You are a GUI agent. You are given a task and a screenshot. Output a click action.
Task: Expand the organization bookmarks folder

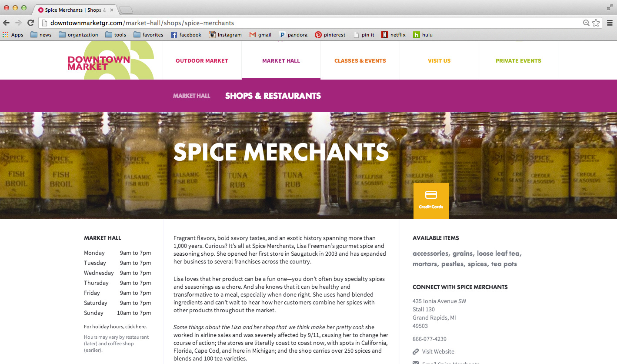(x=78, y=35)
